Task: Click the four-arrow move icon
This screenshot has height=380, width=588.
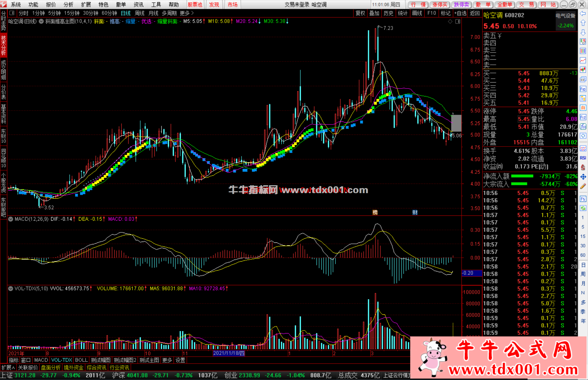Action: coord(583,177)
